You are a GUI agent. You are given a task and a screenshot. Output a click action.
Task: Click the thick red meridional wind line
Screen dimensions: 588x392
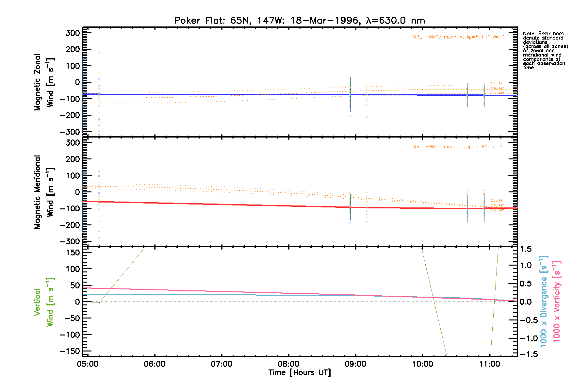[x=229, y=204]
